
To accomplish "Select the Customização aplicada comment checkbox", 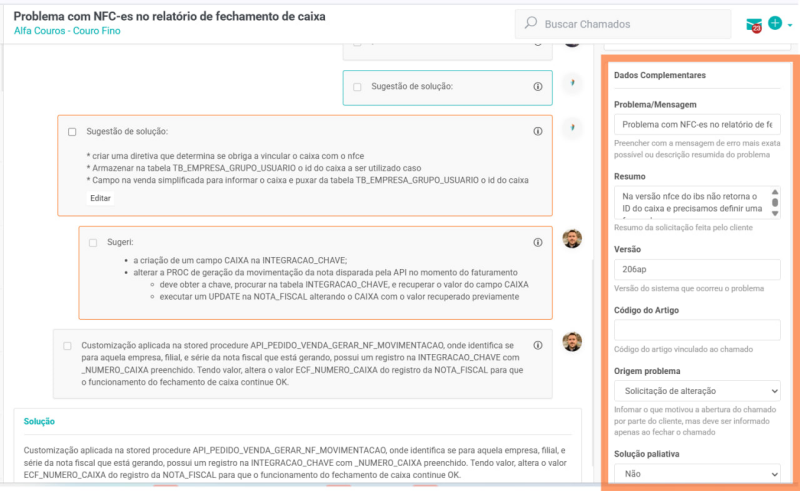I will pyautogui.click(x=67, y=345).
